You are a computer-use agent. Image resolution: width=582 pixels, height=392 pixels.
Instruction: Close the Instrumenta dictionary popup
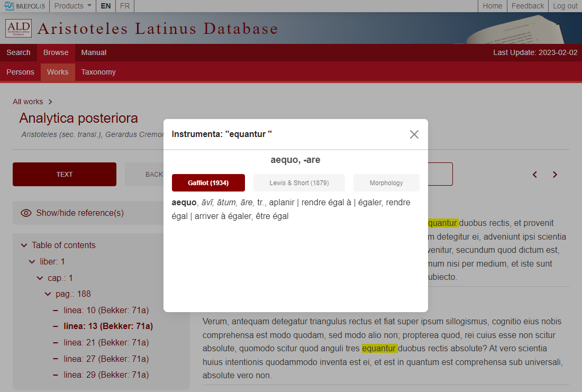(x=414, y=134)
